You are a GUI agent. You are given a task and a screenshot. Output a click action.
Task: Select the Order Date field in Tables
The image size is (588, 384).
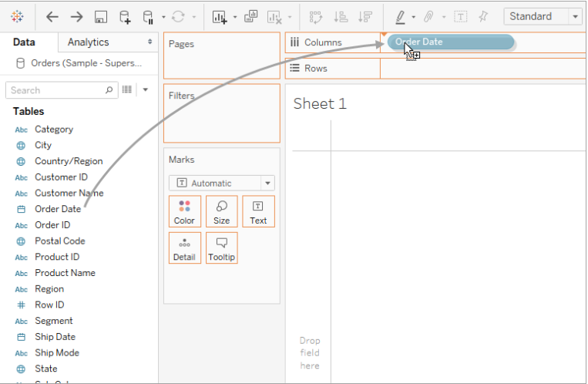coord(58,209)
